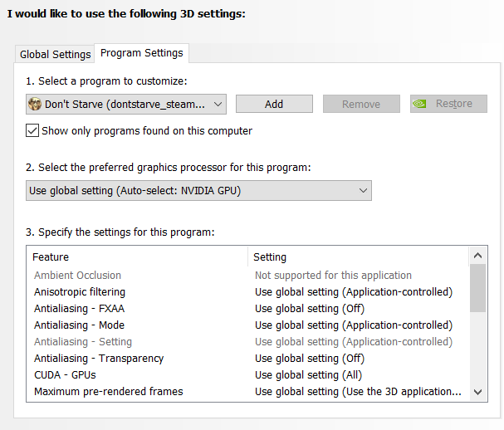Click the NVIDIA logo on Restore button
Image resolution: width=504 pixels, height=430 pixels.
419,104
